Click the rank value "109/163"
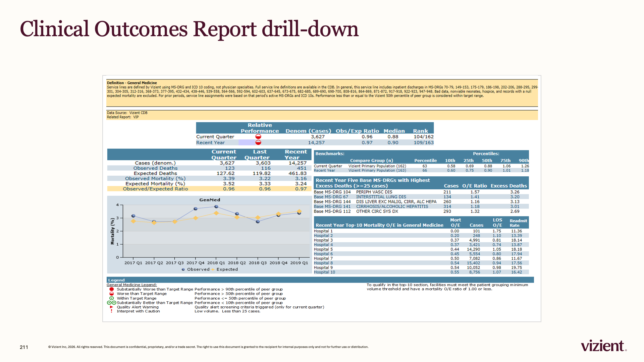The height and width of the screenshot is (362, 644). (423, 143)
